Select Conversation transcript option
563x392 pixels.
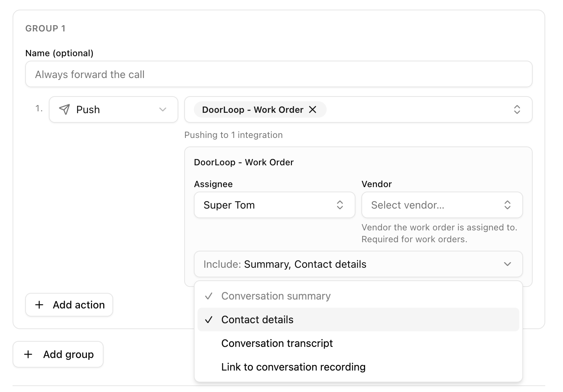pyautogui.click(x=358, y=343)
